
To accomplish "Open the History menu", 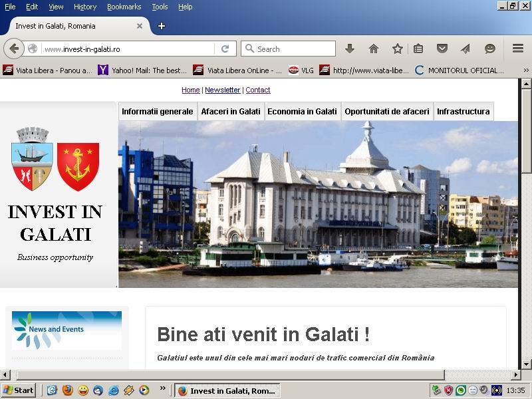I will click(x=84, y=7).
